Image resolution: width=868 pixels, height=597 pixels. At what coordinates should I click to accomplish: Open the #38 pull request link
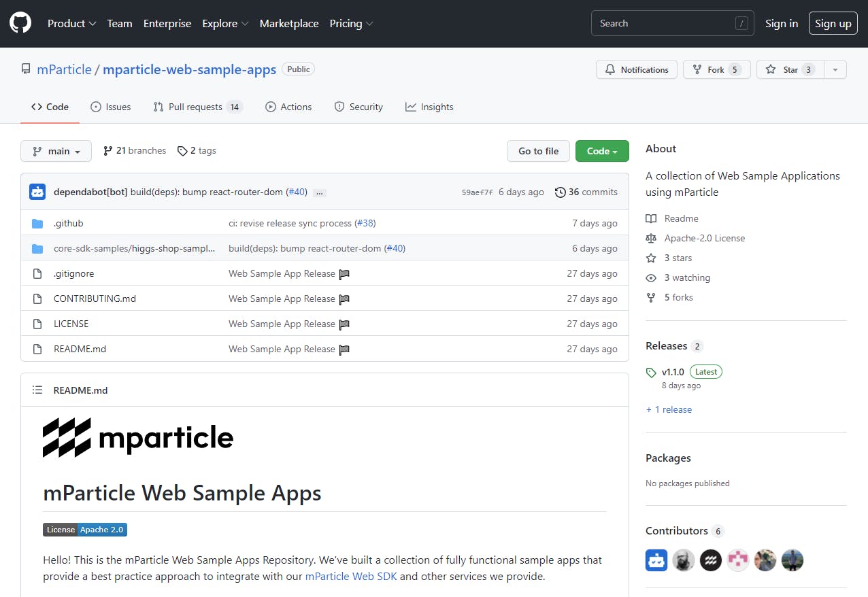click(365, 223)
